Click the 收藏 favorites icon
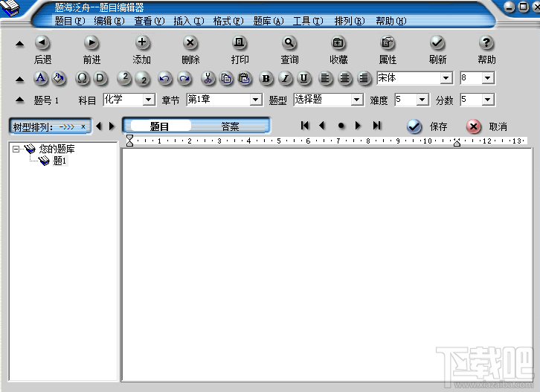The height and width of the screenshot is (392, 540). coord(338,43)
